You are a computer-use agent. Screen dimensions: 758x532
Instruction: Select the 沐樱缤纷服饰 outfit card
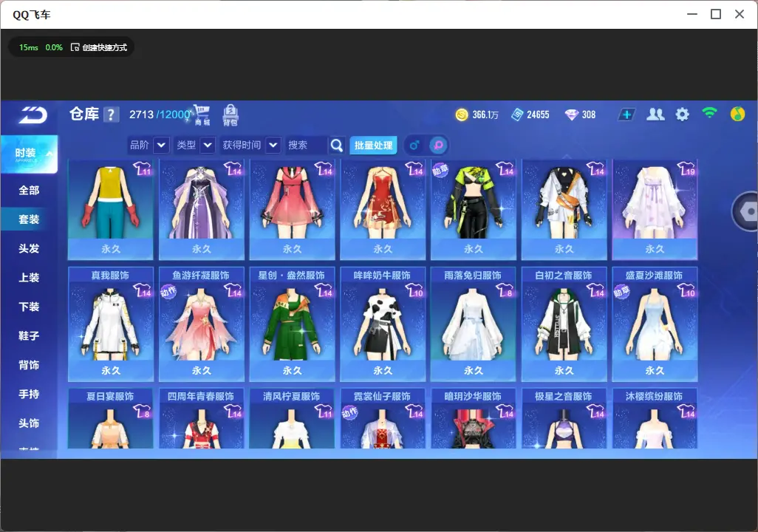655,418
